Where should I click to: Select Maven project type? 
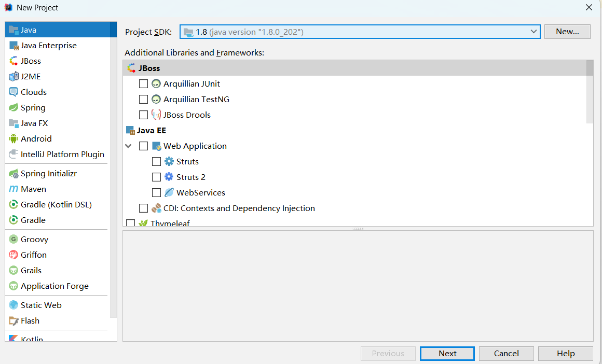[x=57, y=189]
